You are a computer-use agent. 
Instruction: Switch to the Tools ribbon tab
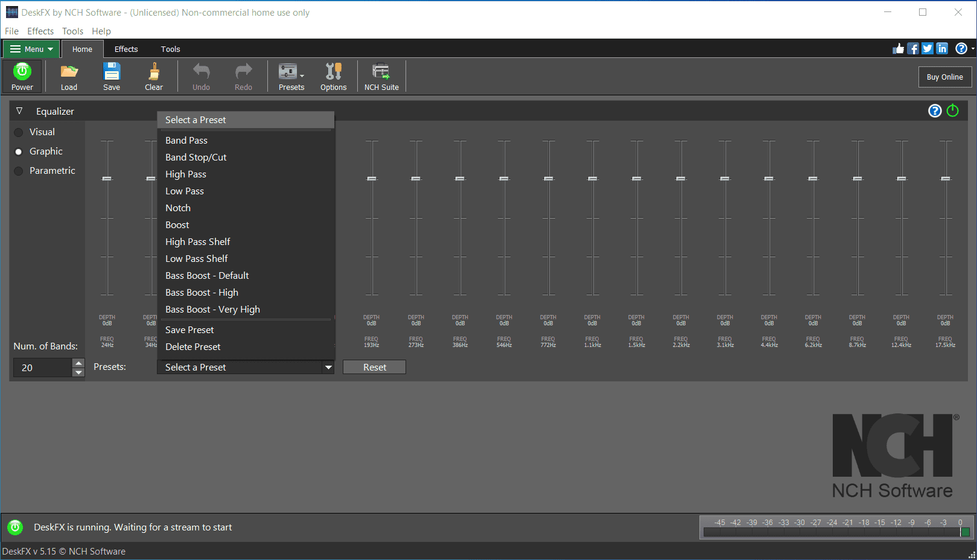click(x=170, y=49)
